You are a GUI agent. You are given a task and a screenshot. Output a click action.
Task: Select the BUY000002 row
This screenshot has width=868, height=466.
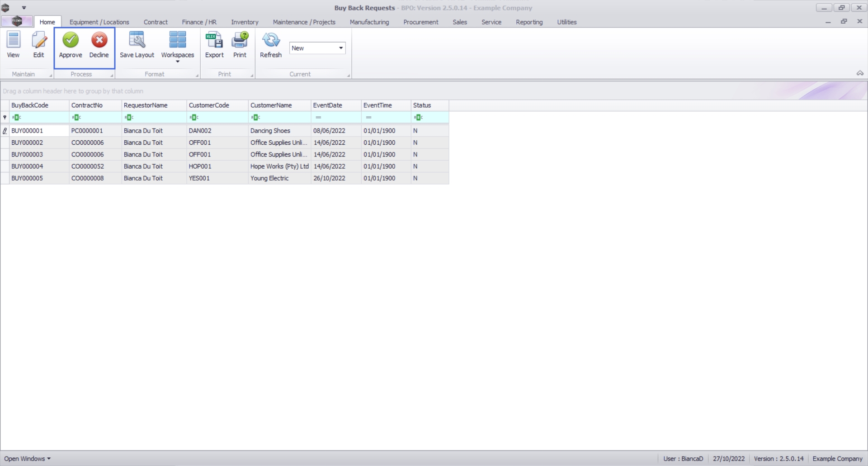pyautogui.click(x=225, y=143)
